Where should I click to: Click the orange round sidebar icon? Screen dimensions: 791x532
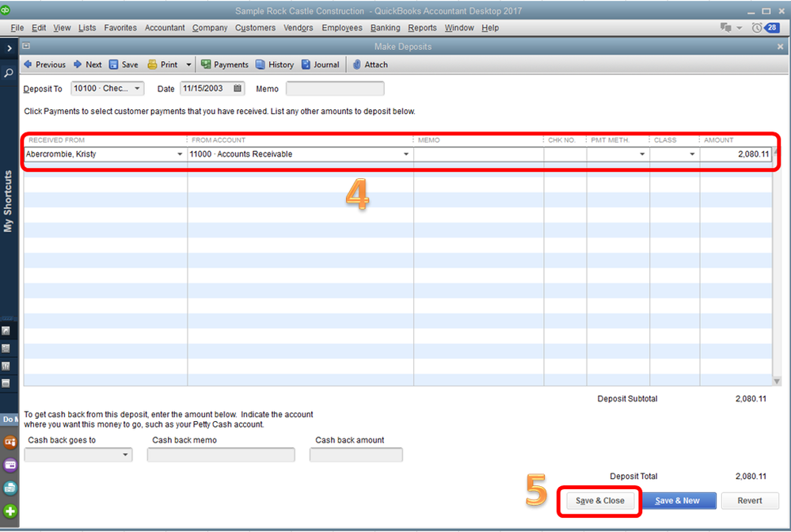(10, 443)
